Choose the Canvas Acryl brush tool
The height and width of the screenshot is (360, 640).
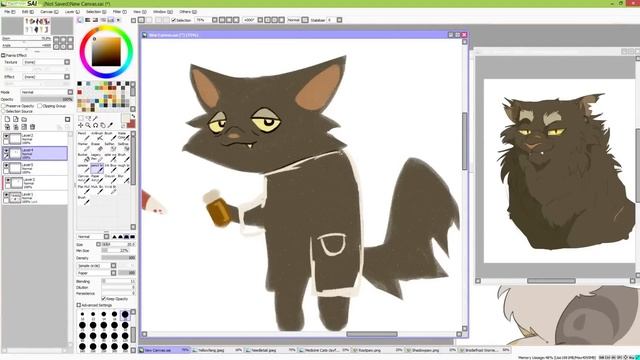tap(83, 178)
